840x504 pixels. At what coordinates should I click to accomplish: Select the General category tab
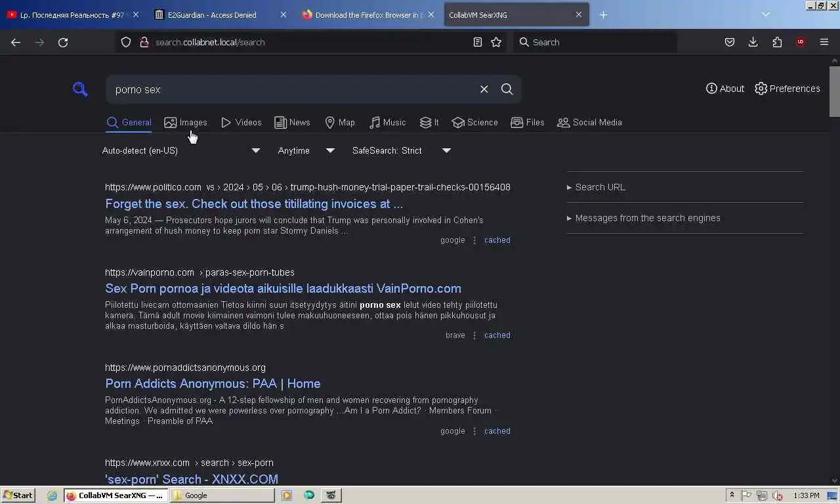pyautogui.click(x=129, y=123)
